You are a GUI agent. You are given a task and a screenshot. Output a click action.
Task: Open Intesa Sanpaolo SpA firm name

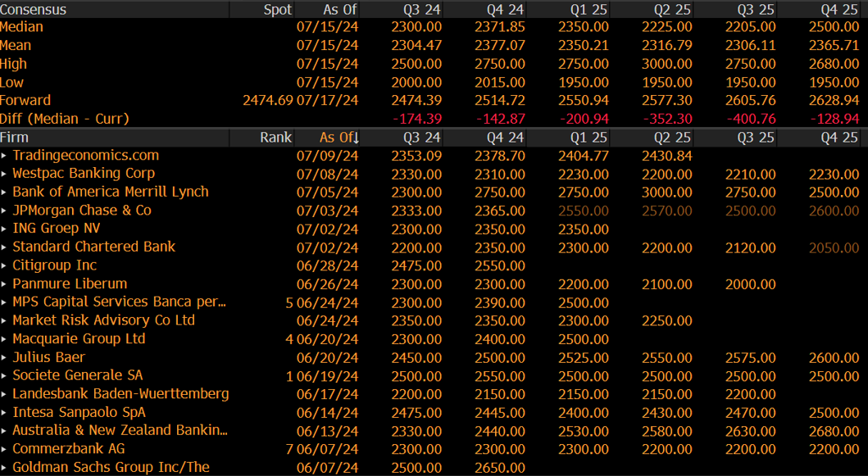(80, 412)
